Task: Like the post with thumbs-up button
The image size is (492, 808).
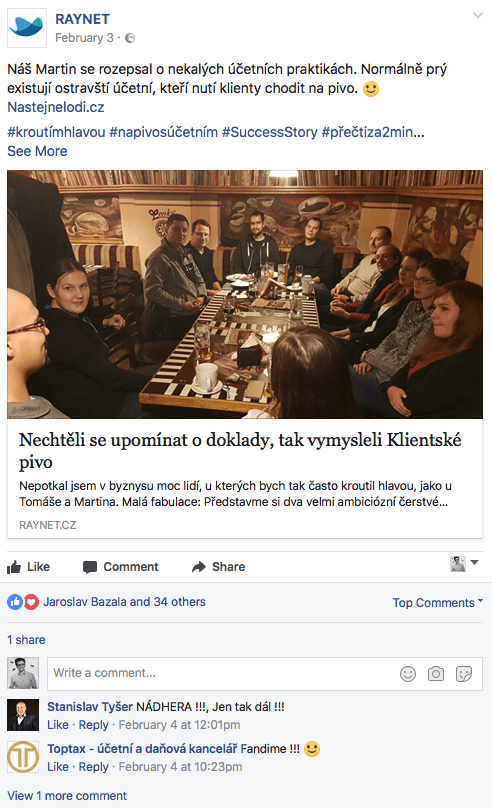Action: pos(28,567)
